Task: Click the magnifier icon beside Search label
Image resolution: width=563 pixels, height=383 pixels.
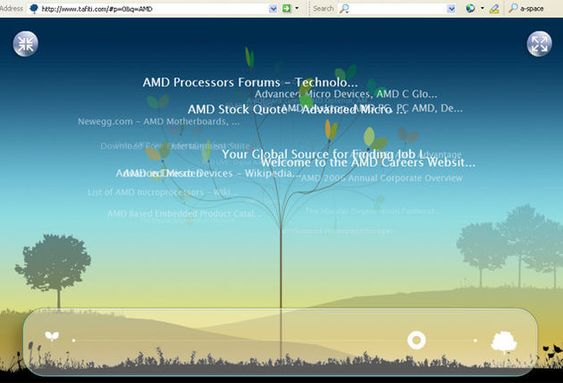Action: pyautogui.click(x=344, y=8)
